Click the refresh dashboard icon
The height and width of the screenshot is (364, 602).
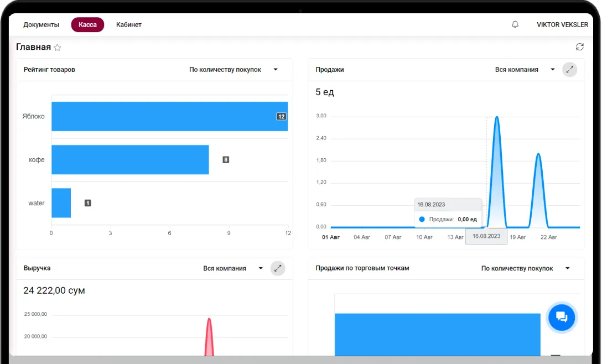coord(579,47)
